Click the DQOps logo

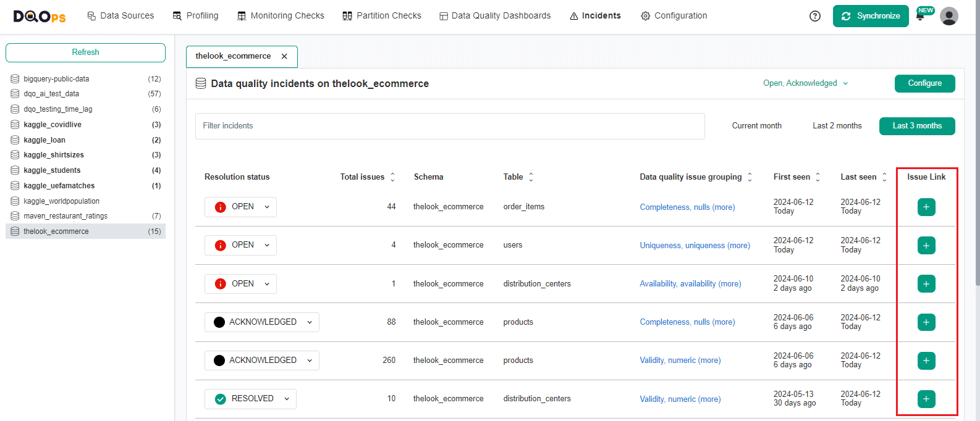coord(40,16)
